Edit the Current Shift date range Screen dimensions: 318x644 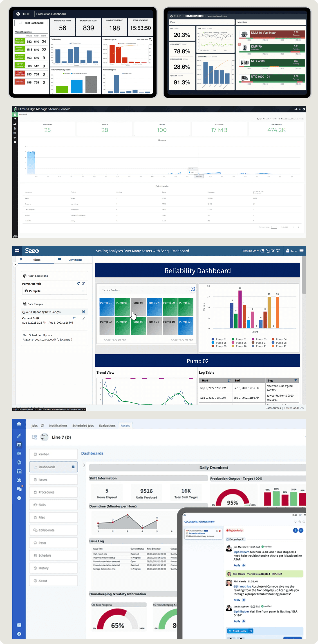point(83,318)
